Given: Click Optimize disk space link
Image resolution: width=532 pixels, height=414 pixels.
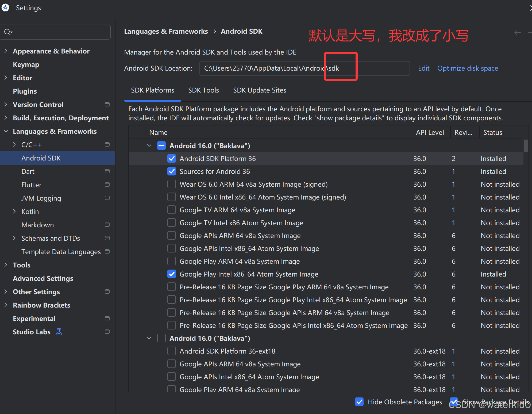Looking at the screenshot, I should [468, 68].
